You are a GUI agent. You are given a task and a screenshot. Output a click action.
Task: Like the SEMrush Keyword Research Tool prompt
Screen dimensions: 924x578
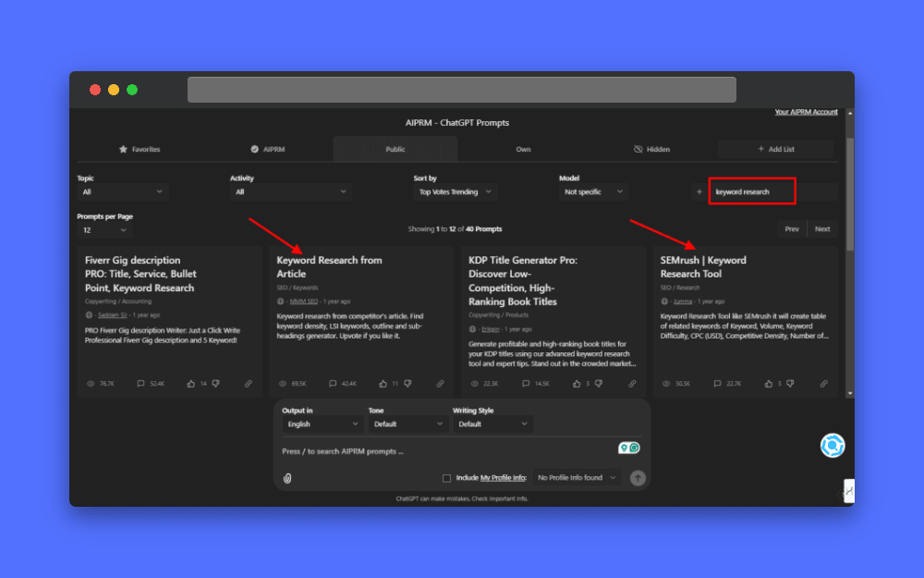(769, 384)
